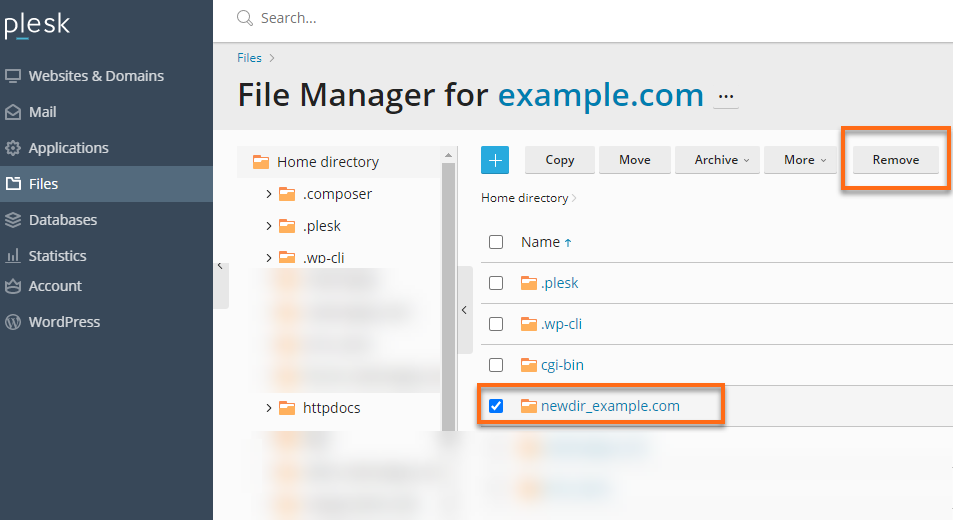Screen dimensions: 953x520
Task: Select .plesk in the folder tree
Action: (322, 226)
